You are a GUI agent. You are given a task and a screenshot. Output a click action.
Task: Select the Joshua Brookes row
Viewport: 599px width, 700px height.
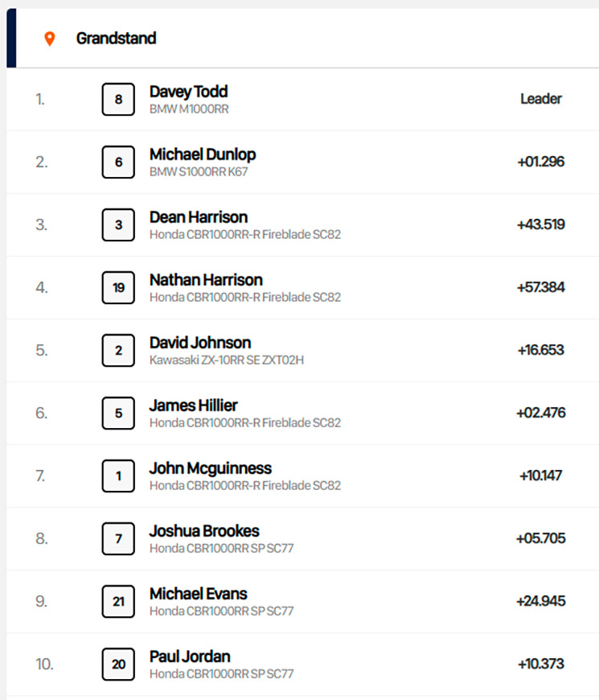point(302,539)
